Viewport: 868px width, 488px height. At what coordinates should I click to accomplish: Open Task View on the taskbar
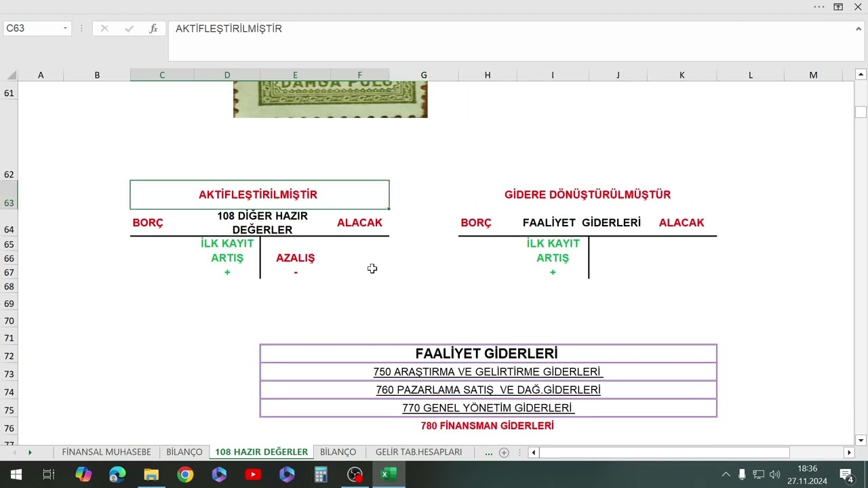tap(49, 474)
